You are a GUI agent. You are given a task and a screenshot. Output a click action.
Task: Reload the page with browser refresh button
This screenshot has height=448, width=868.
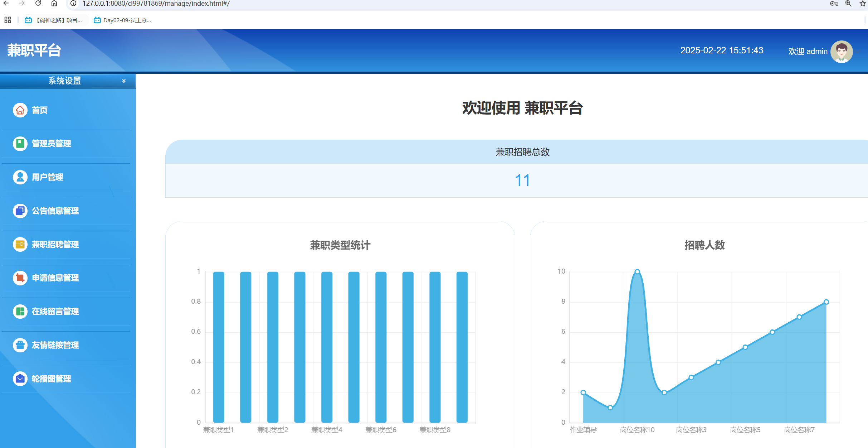point(38,4)
